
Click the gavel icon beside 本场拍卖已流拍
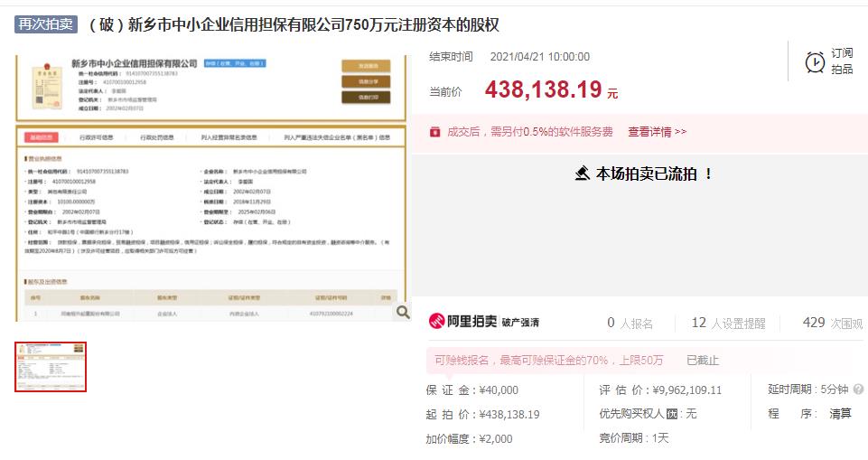pos(583,174)
